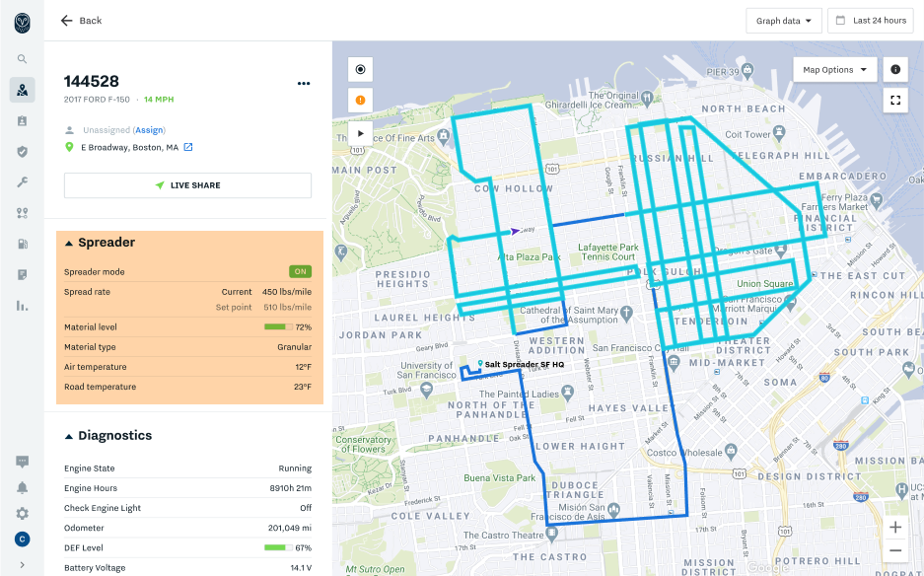Open the fuel pump sidebar icon
This screenshot has height=576, width=924.
tap(22, 244)
